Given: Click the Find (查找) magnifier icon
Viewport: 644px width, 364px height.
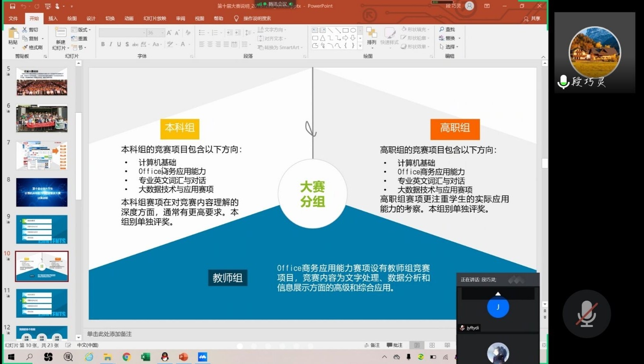Looking at the screenshot, I should pyautogui.click(x=442, y=30).
